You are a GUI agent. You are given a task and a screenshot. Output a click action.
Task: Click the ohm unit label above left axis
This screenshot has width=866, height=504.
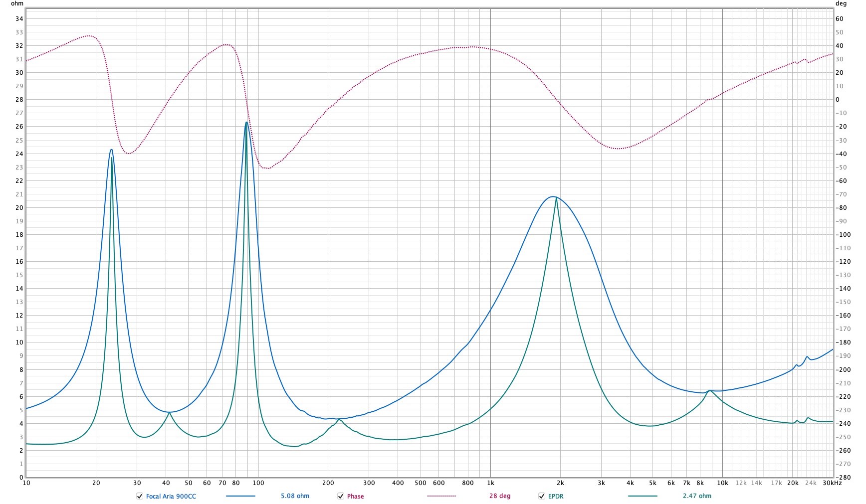click(x=17, y=3)
